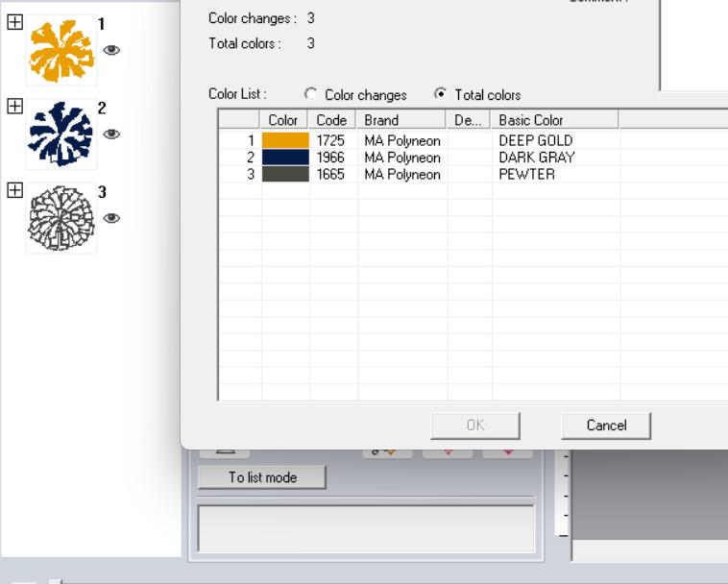The width and height of the screenshot is (728, 584).
Task: Select PEWTER basic color text
Action: (x=526, y=174)
